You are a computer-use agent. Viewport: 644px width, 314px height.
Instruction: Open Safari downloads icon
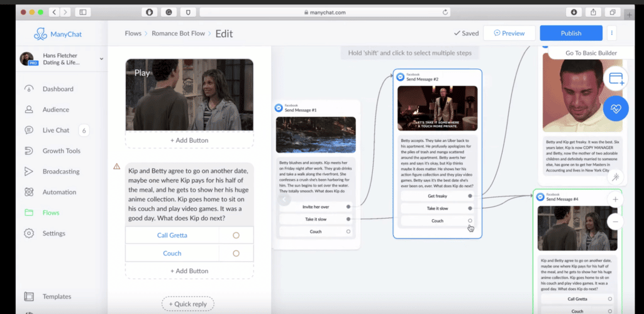[x=574, y=13]
